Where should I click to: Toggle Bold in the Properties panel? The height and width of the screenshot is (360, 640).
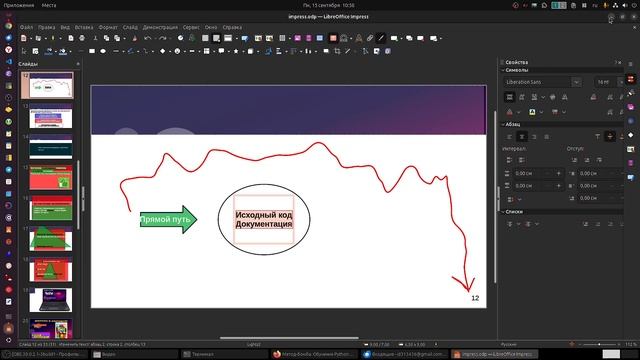coord(509,97)
